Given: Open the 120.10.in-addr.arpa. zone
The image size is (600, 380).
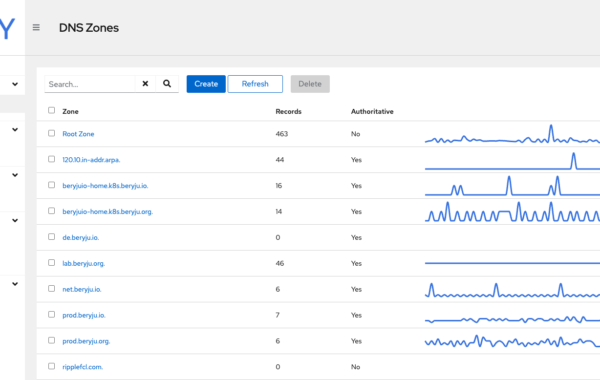Looking at the screenshot, I should click(x=91, y=160).
